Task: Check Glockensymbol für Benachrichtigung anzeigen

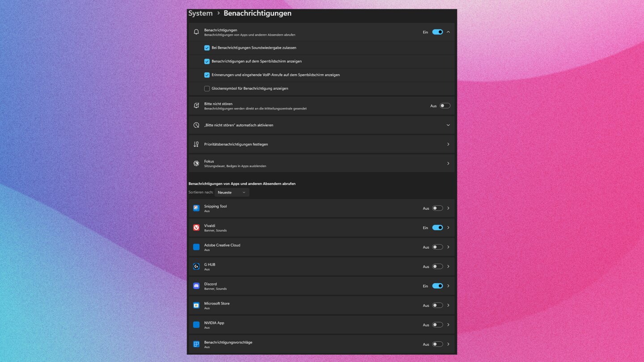Action: [x=207, y=88]
